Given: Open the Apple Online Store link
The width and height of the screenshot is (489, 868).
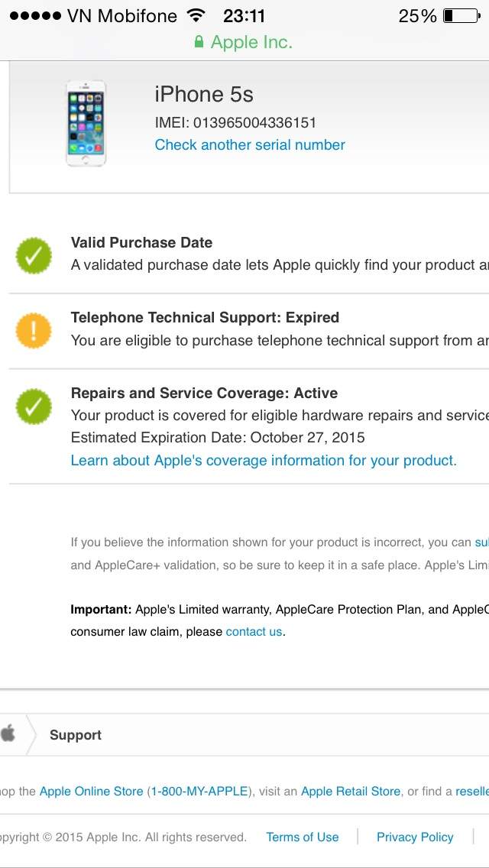Looking at the screenshot, I should (91, 792).
